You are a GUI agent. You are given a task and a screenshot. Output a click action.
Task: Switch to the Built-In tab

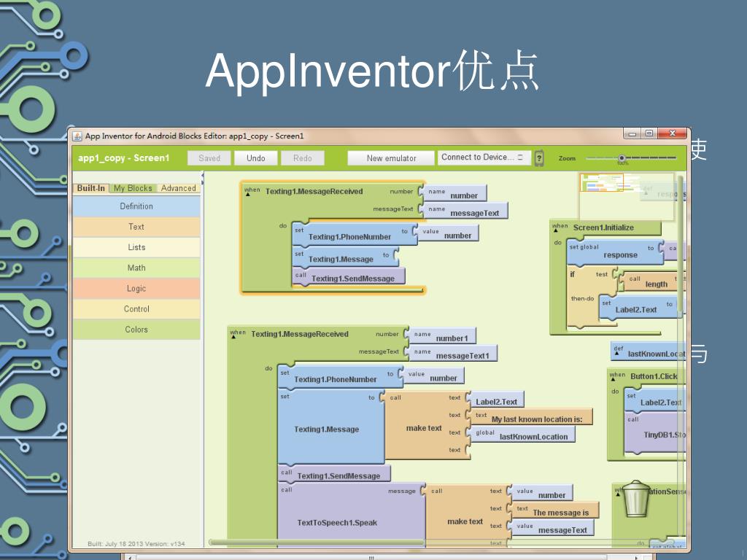[x=91, y=188]
